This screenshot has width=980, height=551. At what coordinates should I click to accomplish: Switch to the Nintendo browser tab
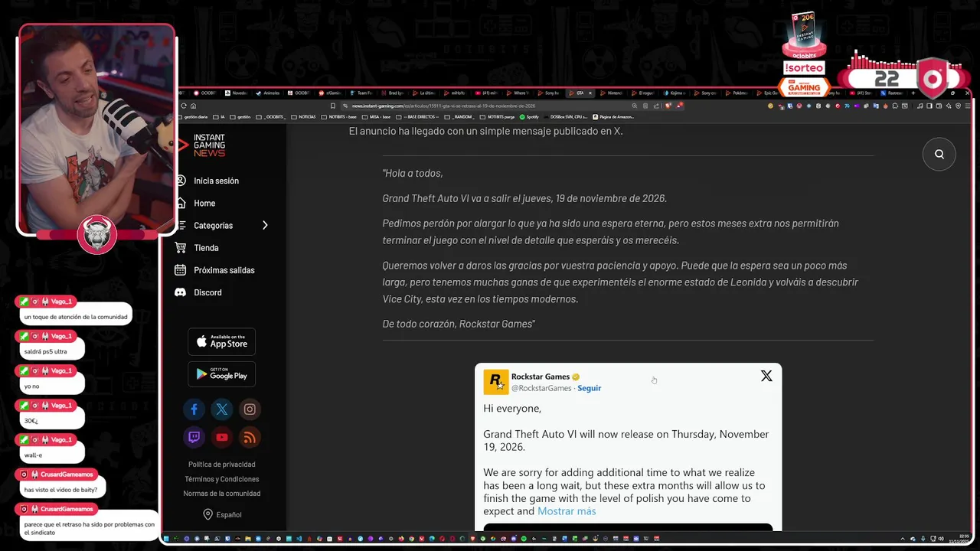613,93
